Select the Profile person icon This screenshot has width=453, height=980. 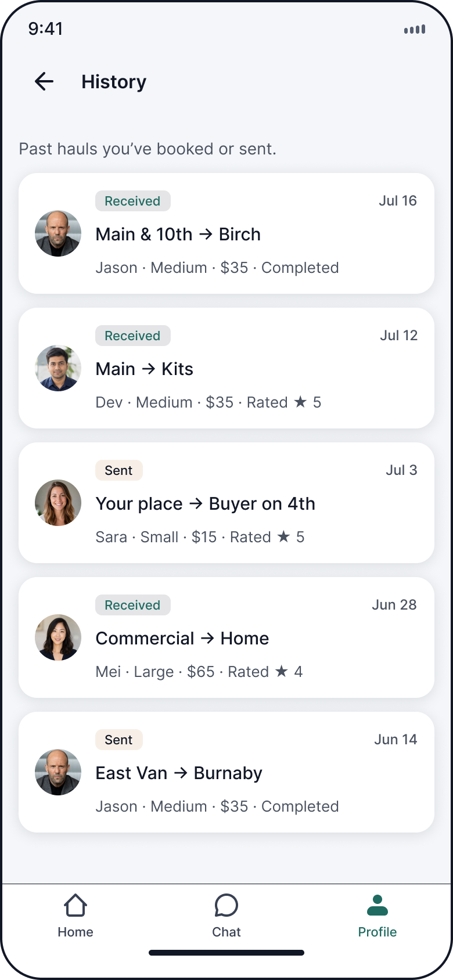(x=378, y=905)
